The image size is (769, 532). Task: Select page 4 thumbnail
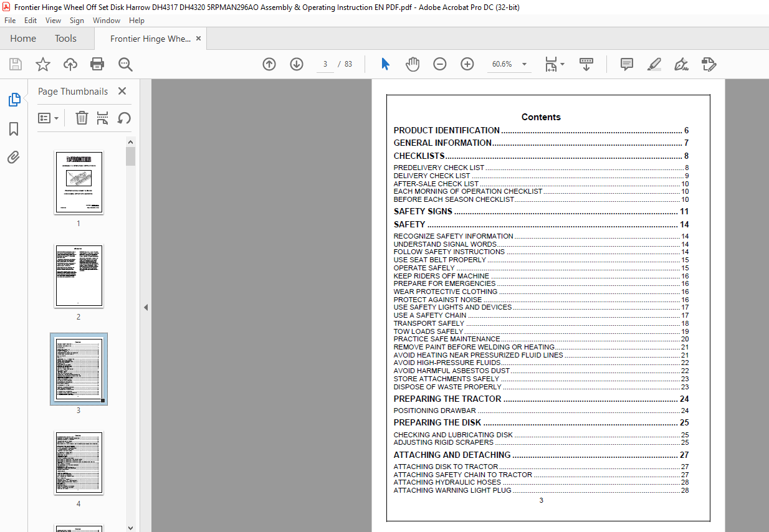click(79, 463)
